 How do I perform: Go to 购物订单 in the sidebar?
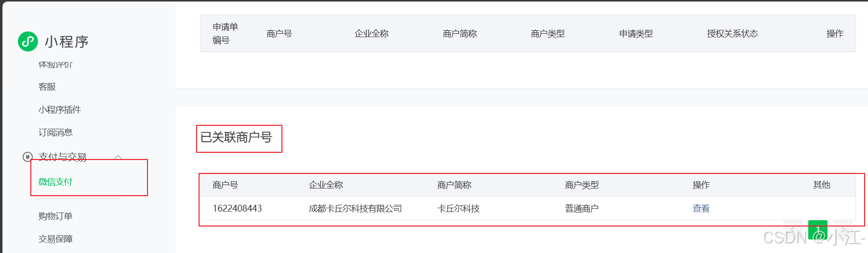(55, 216)
